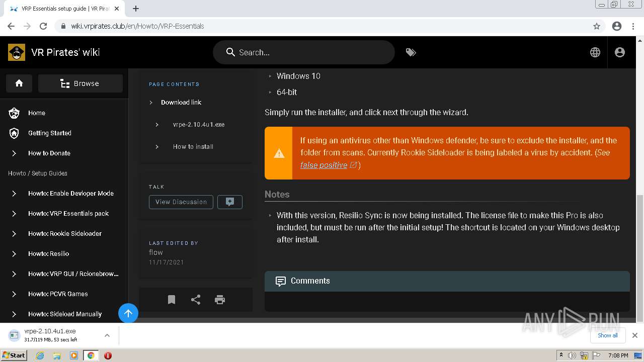Image resolution: width=644 pixels, height=362 pixels.
Task: Open the Chrome profile avatar icon
Action: click(617, 26)
